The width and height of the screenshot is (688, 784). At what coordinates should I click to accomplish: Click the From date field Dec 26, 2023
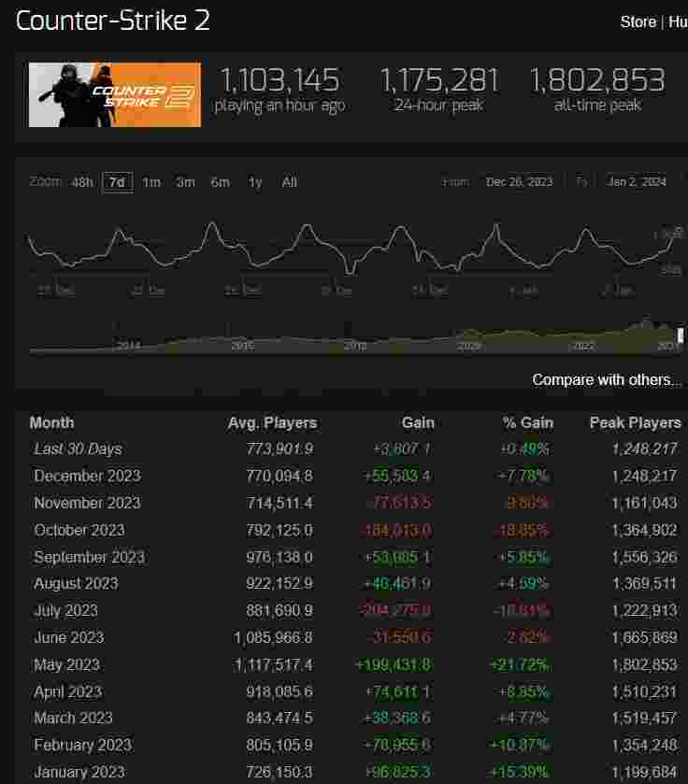(519, 182)
